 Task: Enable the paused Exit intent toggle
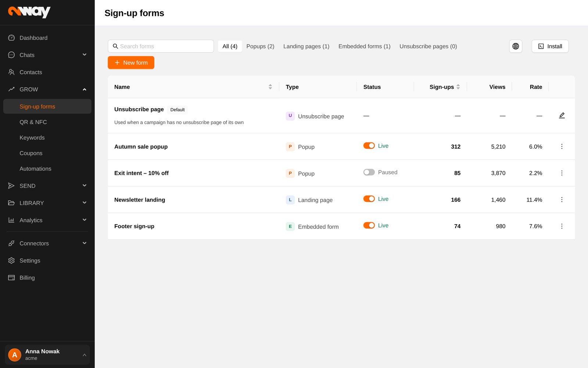tap(369, 172)
